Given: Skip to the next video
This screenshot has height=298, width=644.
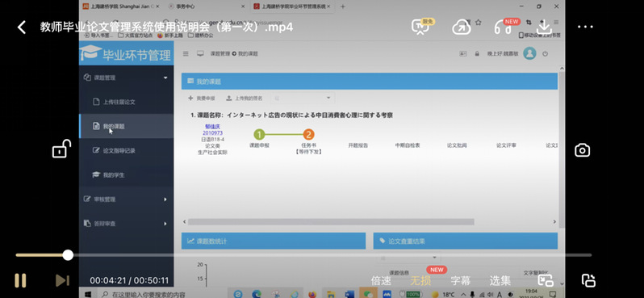Looking at the screenshot, I should (62, 280).
